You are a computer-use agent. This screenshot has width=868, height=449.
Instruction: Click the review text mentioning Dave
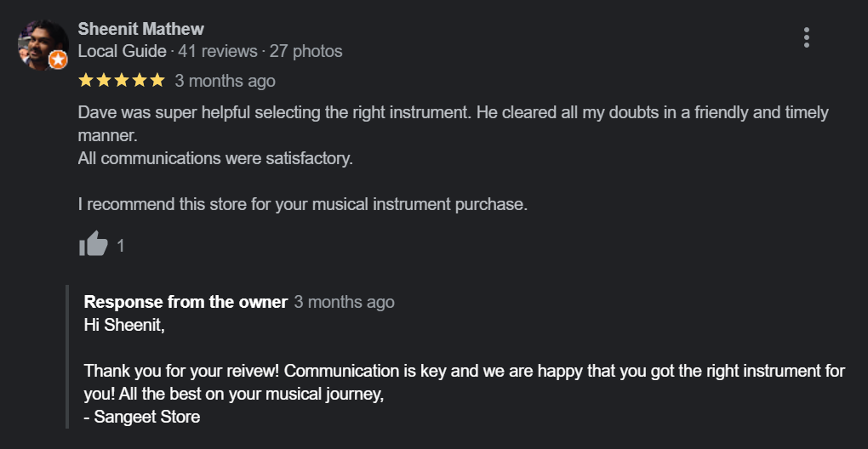tap(425, 112)
